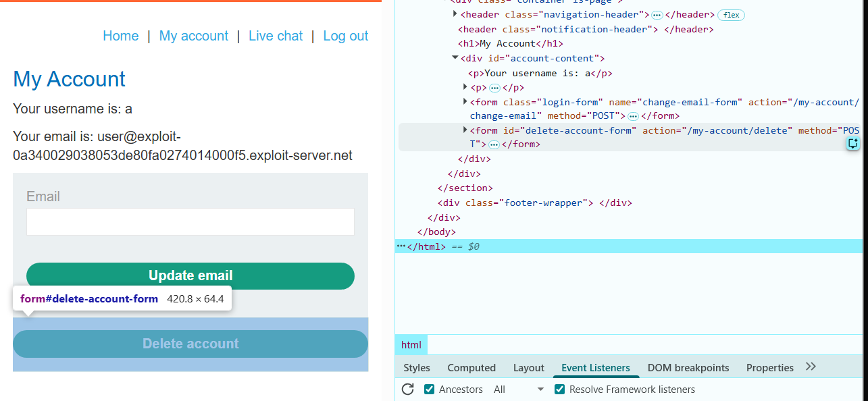This screenshot has width=868, height=401.
Task: Expand the navigation-header element node
Action: click(455, 14)
